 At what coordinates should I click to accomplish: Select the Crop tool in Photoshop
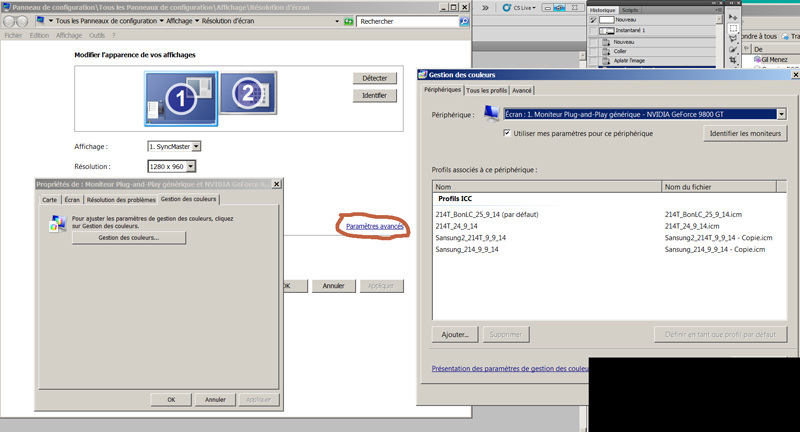[x=733, y=60]
